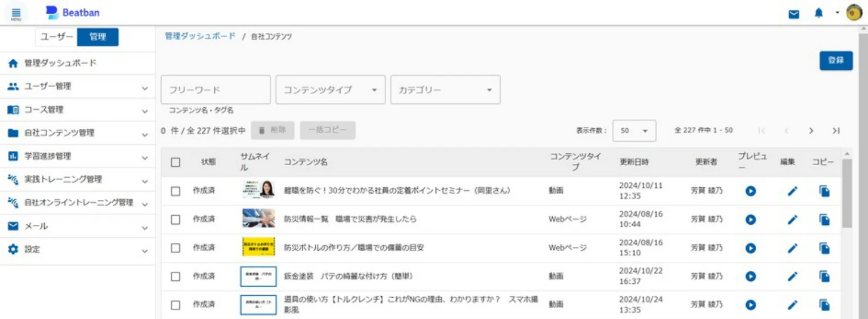Screen dimensions: 868x319
Task: Preview the 防災情報一覧 Web page
Action: tap(751, 220)
